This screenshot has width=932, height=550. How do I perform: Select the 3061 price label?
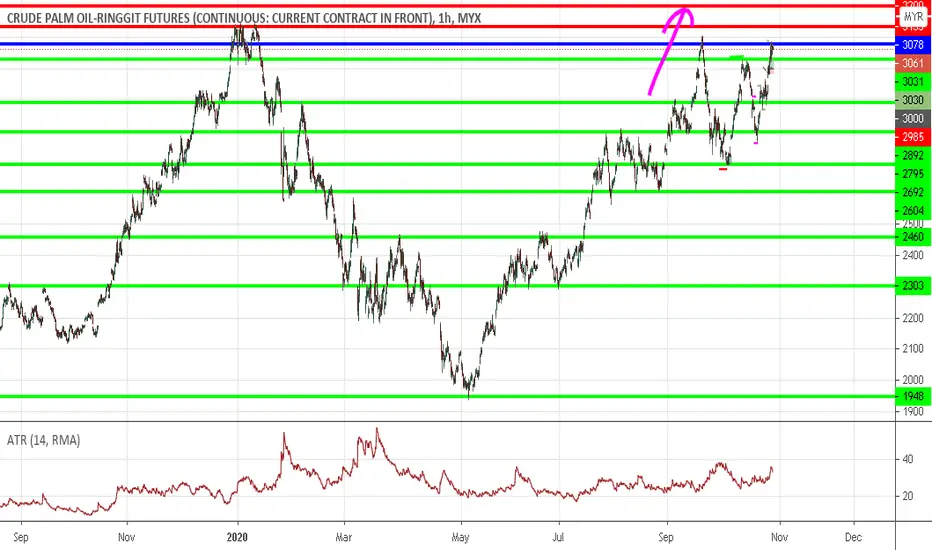[x=913, y=63]
